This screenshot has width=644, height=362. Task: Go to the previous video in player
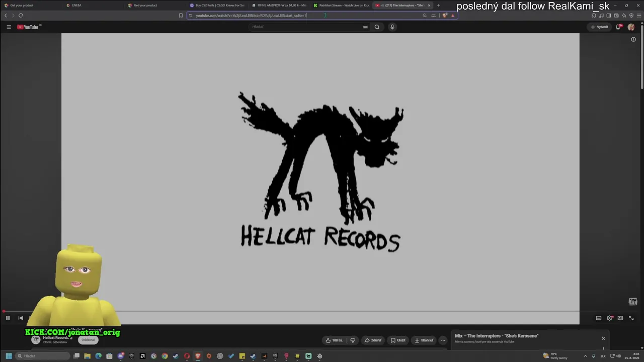[x=21, y=318]
